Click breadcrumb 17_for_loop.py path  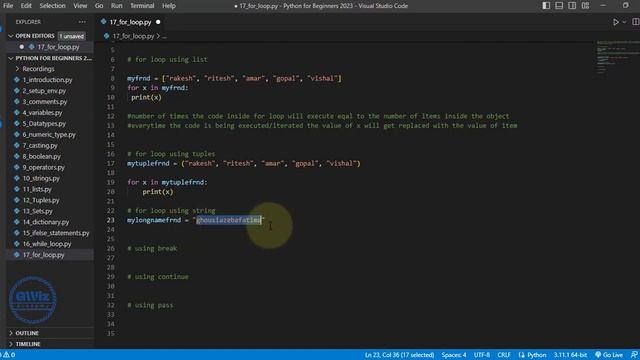pyautogui.click(x=133, y=36)
